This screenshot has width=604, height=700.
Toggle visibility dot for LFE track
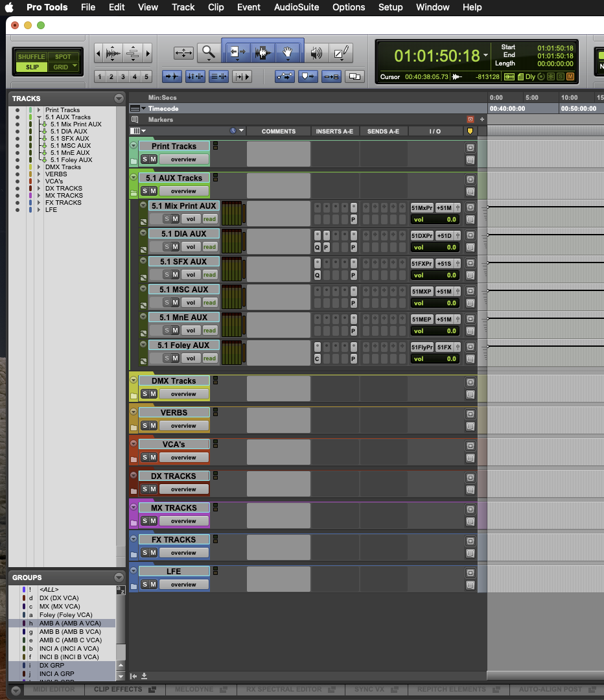pyautogui.click(x=17, y=210)
